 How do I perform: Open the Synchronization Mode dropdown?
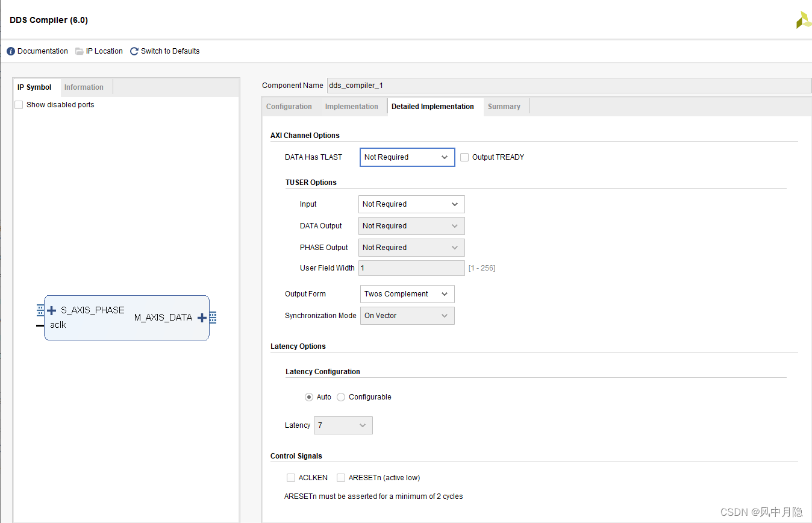tap(407, 316)
